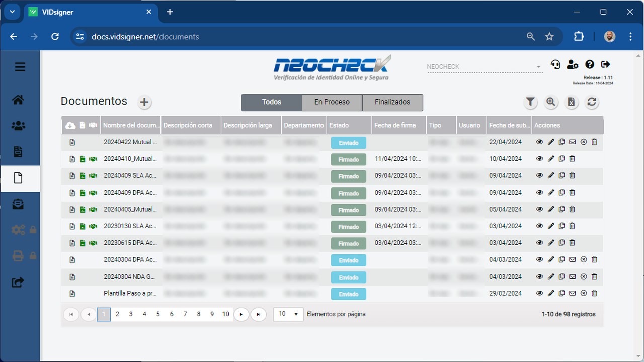Image resolution: width=644 pixels, height=362 pixels.
Task: Duplicate the 20240422 Mutual document
Action: tap(562, 142)
